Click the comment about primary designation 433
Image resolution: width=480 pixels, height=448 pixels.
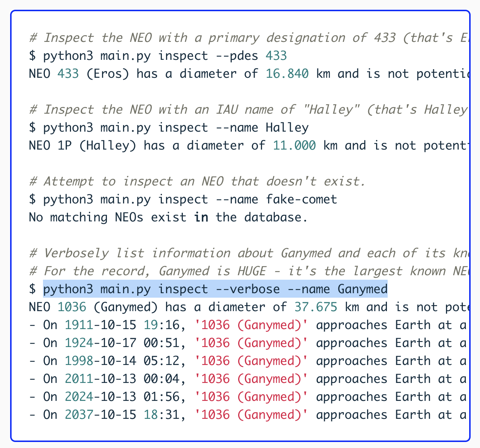[x=247, y=38]
